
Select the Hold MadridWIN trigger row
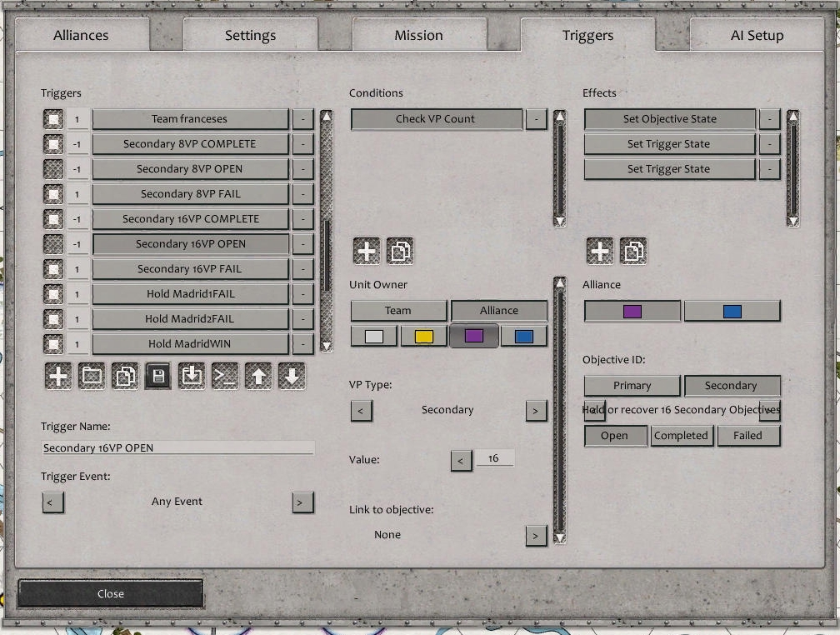[190, 344]
